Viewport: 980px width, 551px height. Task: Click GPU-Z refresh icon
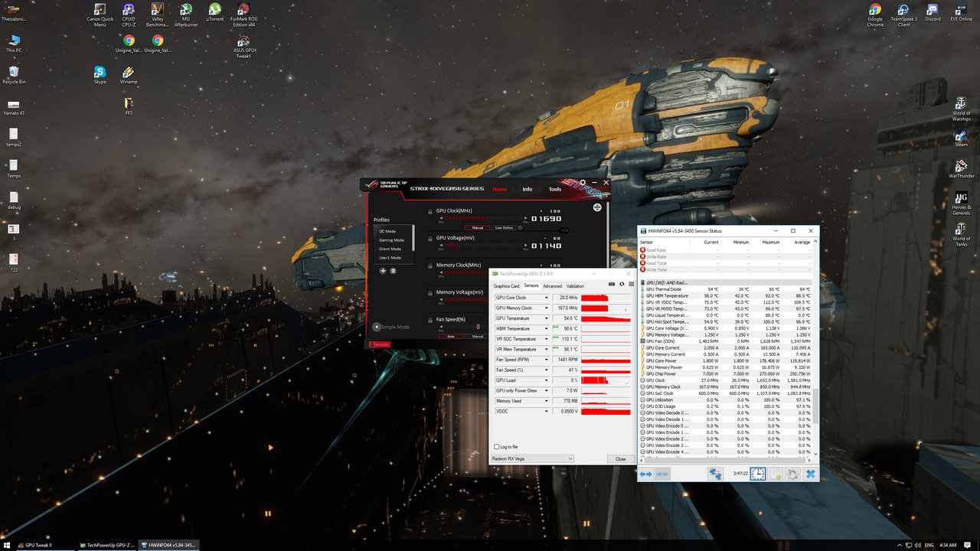click(x=621, y=285)
